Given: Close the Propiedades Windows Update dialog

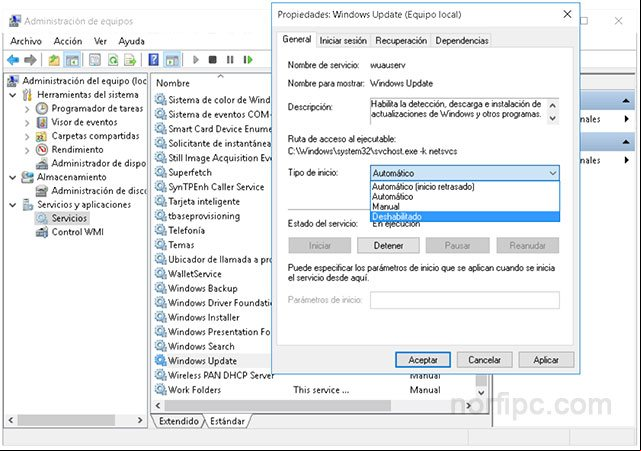Looking at the screenshot, I should pos(567,14).
